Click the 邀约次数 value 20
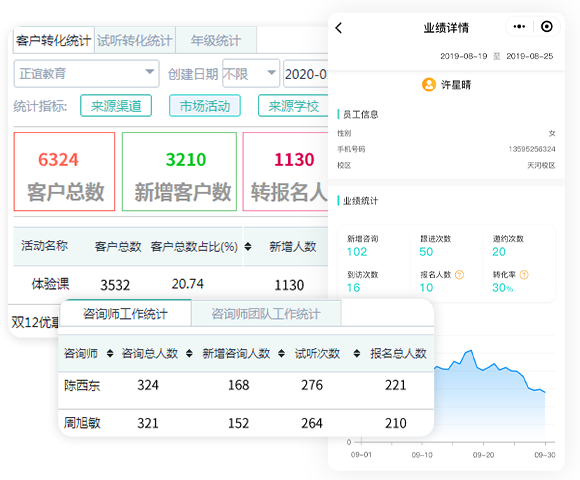 click(499, 252)
